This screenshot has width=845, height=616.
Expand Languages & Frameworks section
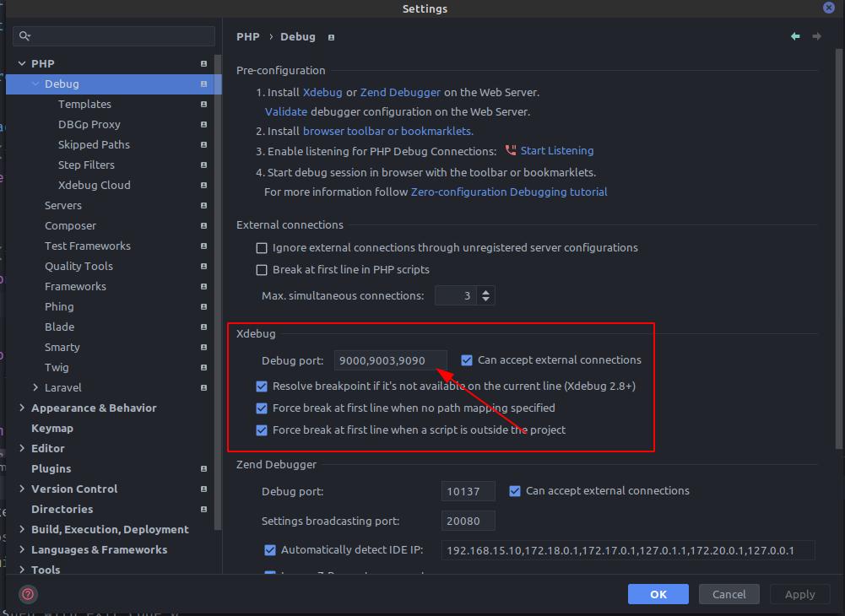click(22, 549)
